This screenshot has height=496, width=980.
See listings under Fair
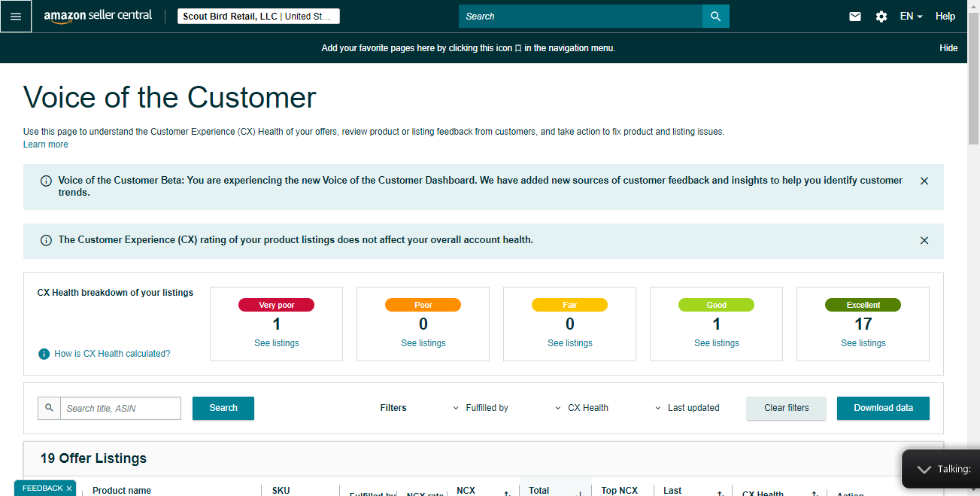click(x=570, y=343)
